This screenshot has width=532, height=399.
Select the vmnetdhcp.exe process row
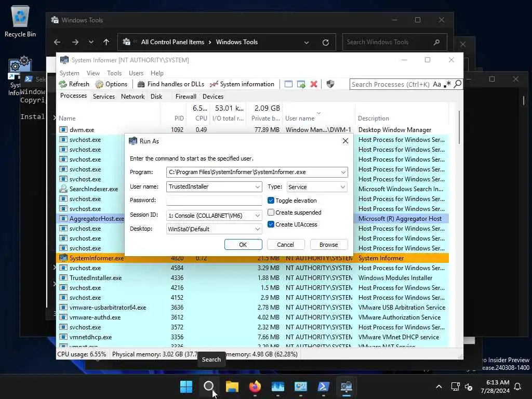[252, 337]
